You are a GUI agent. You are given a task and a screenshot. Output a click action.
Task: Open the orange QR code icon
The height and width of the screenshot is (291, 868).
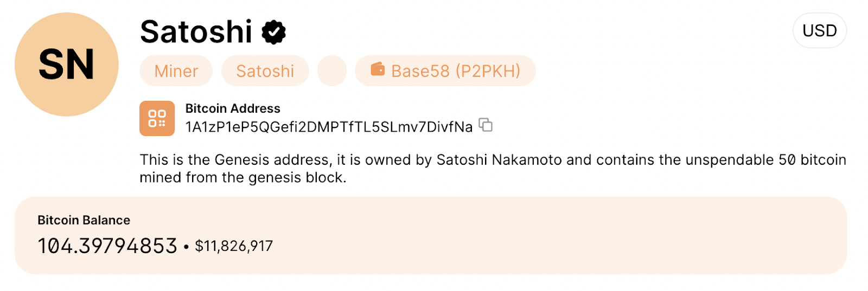click(x=157, y=118)
